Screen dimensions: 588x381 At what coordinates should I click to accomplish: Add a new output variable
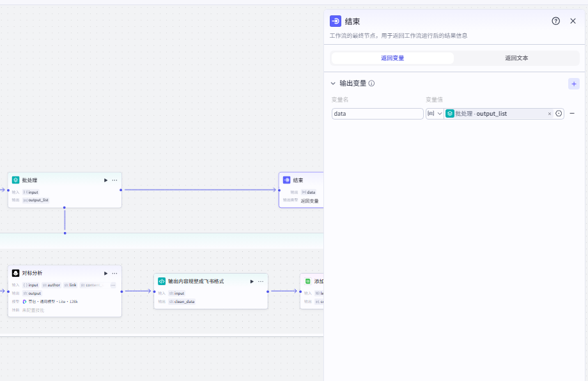click(574, 84)
